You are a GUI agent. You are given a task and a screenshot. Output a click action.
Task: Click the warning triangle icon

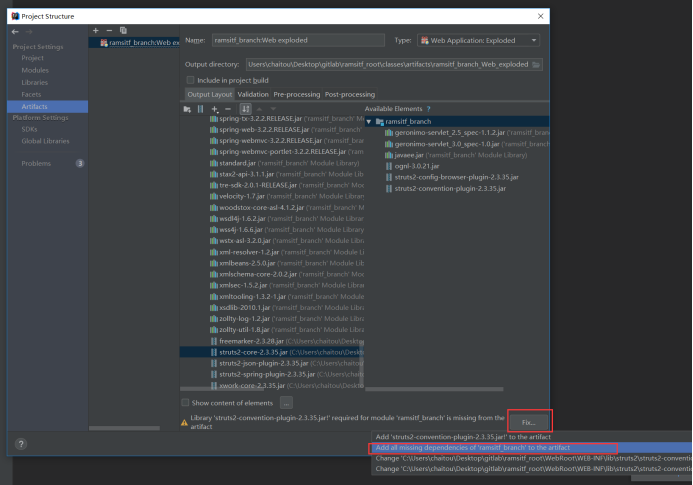(x=184, y=423)
